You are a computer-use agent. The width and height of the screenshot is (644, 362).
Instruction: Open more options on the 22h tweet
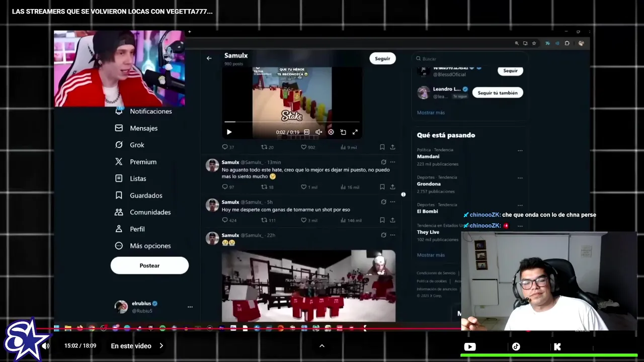(x=392, y=235)
